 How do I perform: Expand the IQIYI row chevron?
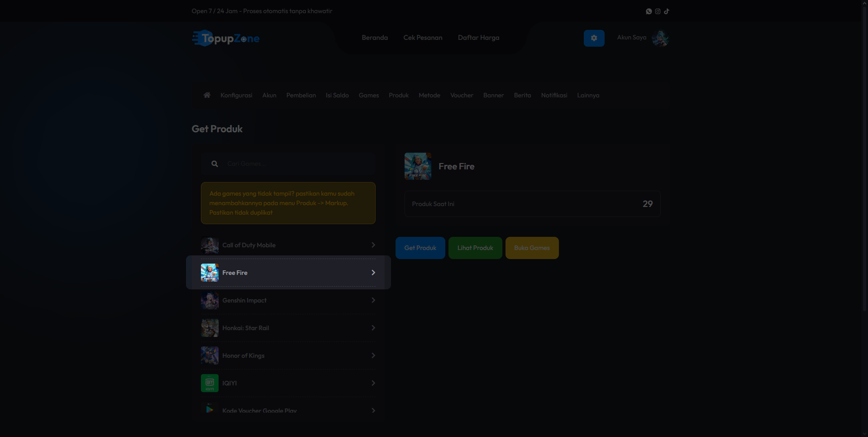click(373, 383)
